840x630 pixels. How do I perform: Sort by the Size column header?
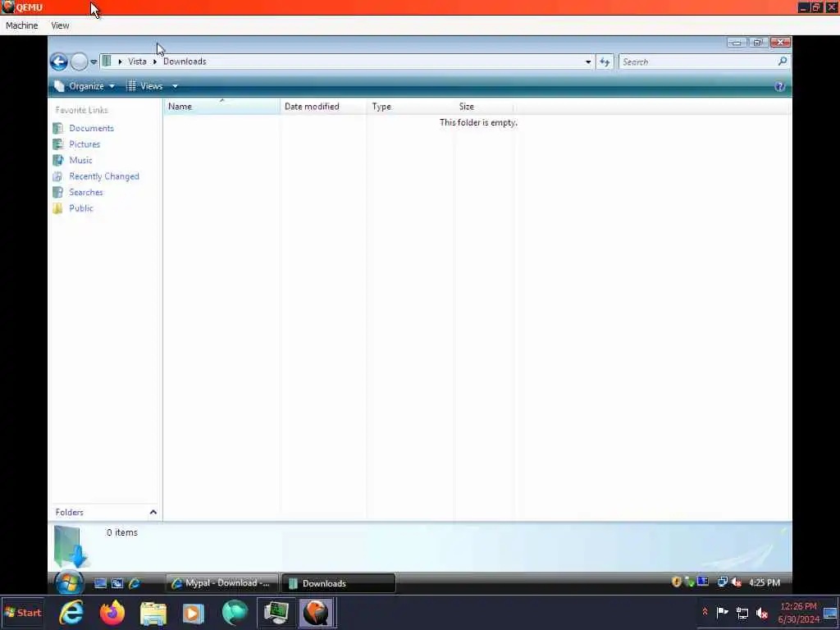(x=484, y=106)
